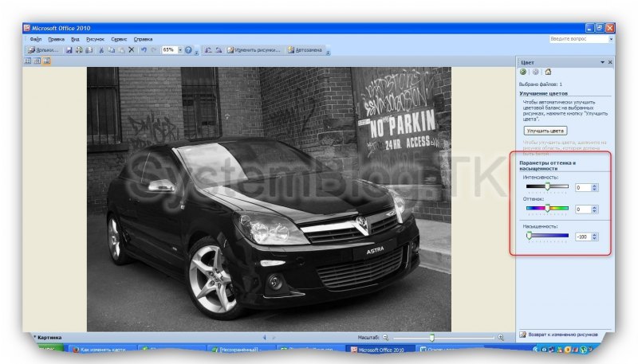Click the Intensity (Интенсивность) slider handle
Viewport: 638px width, 364px height.
tap(548, 186)
